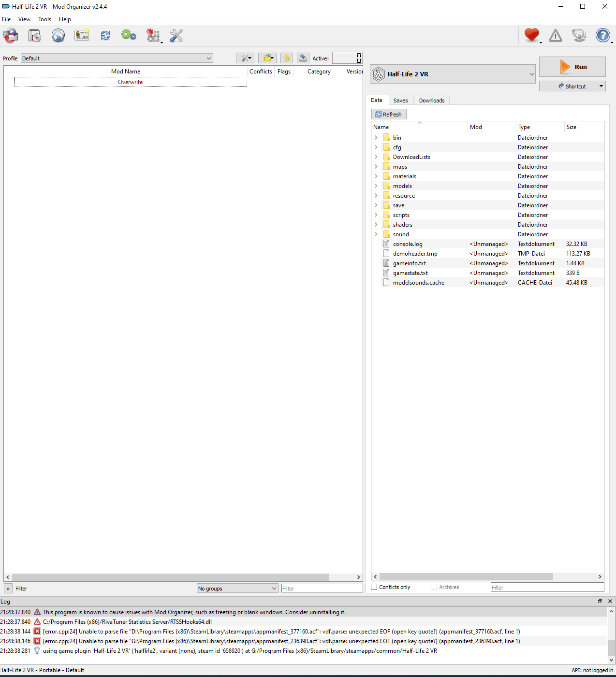Viewport: 616px width, 677px height.
Task: Click the console.log file icon
Action: point(386,244)
